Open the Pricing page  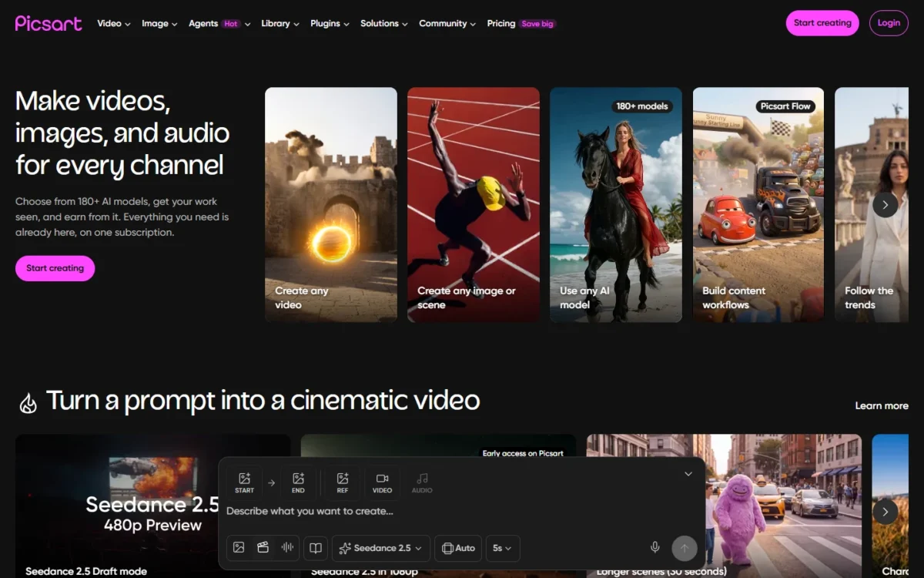501,24
